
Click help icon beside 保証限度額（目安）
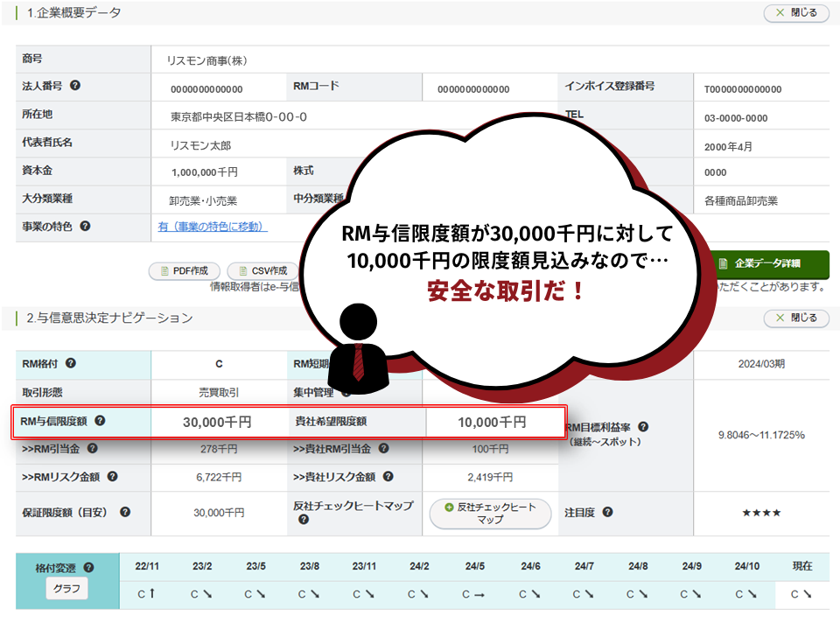pos(125,512)
